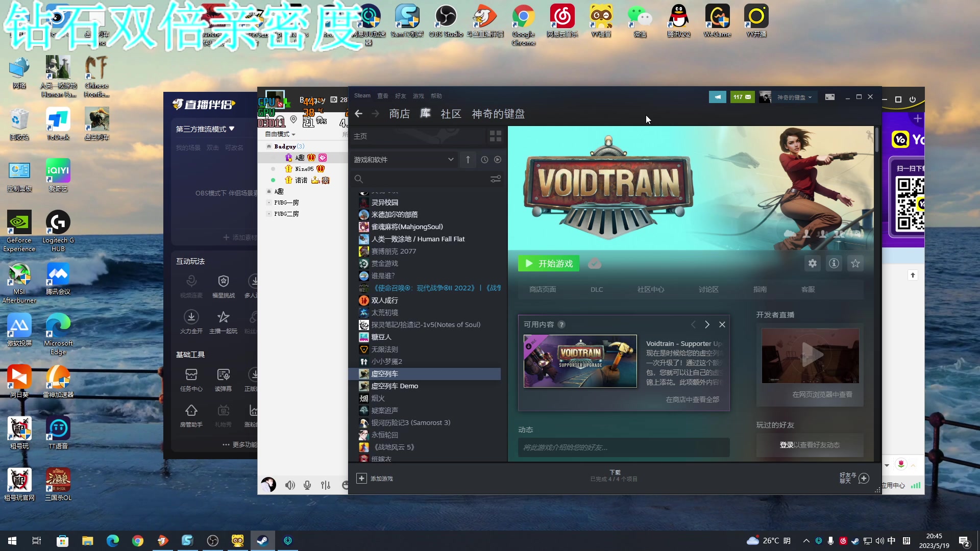Open mixer settings icon in YY voice window
The height and width of the screenshot is (551, 980).
[x=326, y=485]
